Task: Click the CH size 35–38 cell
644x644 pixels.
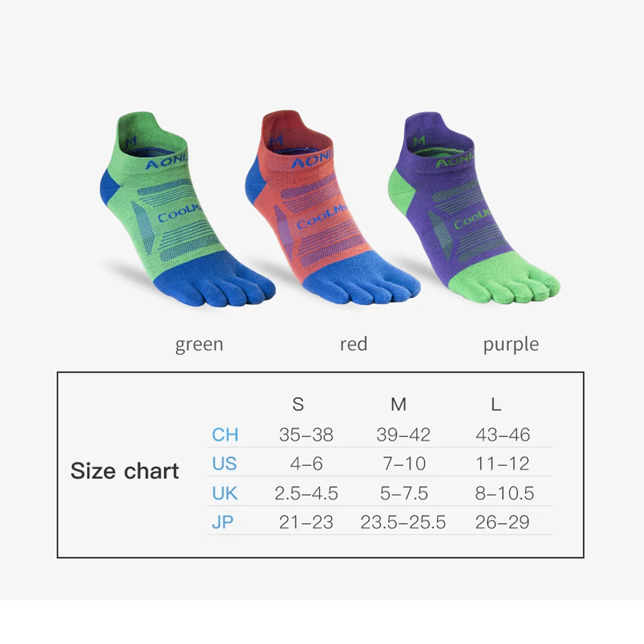Action: pyautogui.click(x=306, y=435)
